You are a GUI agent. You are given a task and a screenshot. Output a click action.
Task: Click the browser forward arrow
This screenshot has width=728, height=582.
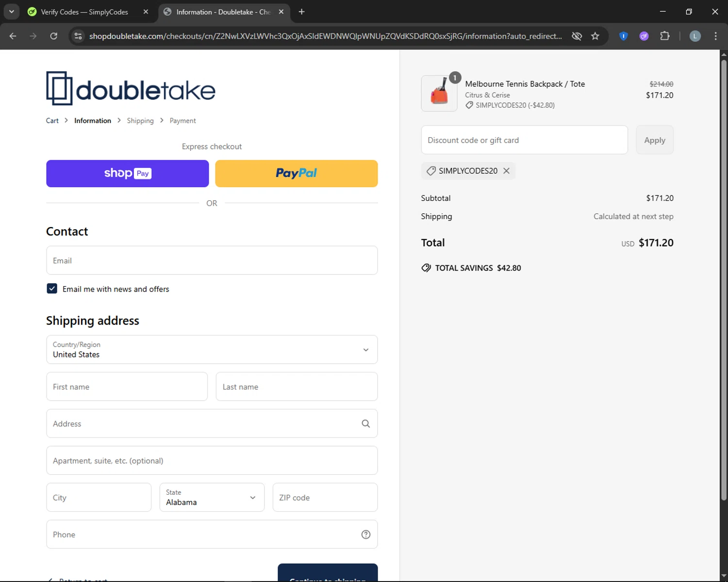point(33,36)
